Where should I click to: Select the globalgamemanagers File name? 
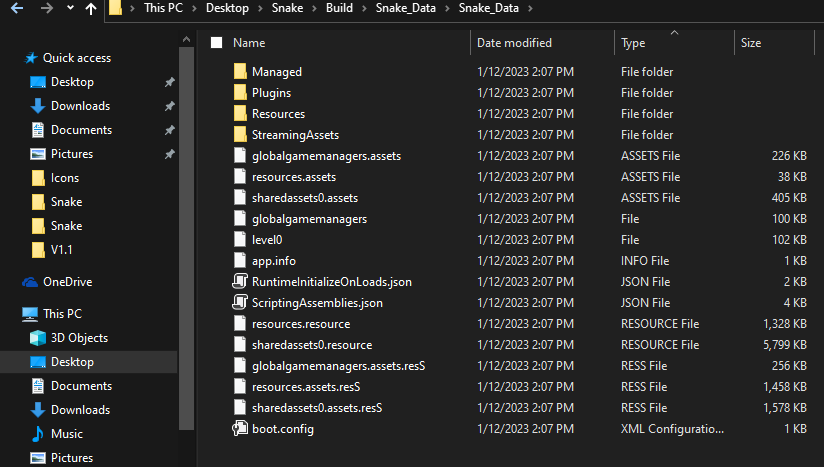click(x=310, y=219)
